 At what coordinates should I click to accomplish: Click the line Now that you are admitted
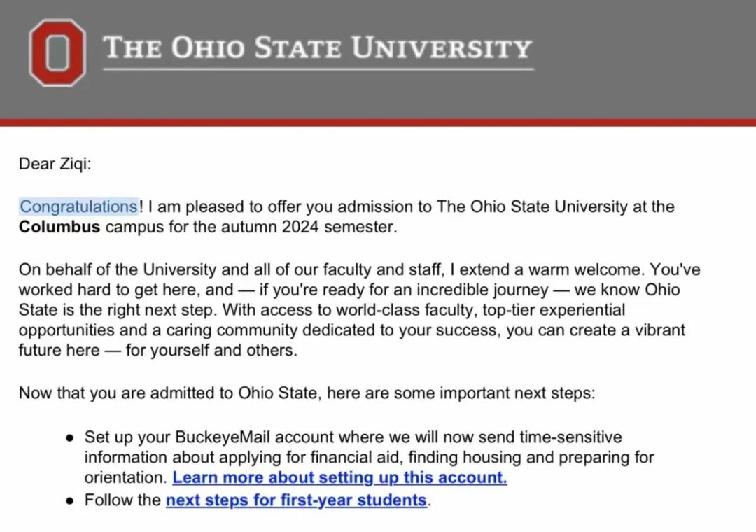pyautogui.click(x=307, y=393)
